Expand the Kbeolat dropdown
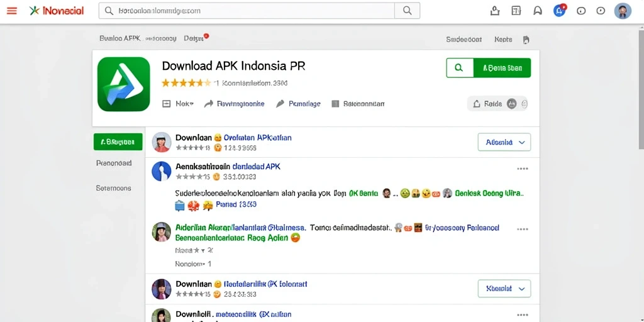Viewport: 644px width, 322px height. pos(504,289)
